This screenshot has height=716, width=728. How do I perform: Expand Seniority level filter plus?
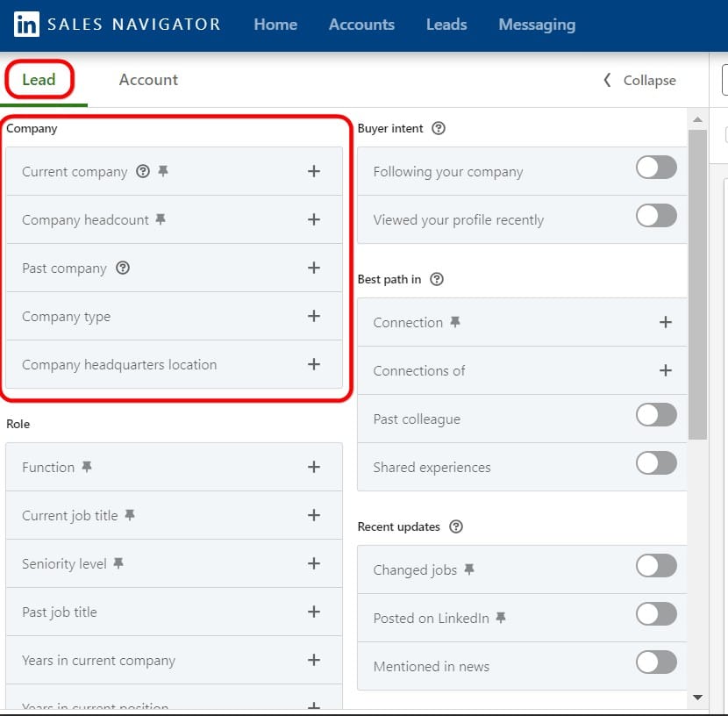pyautogui.click(x=314, y=563)
